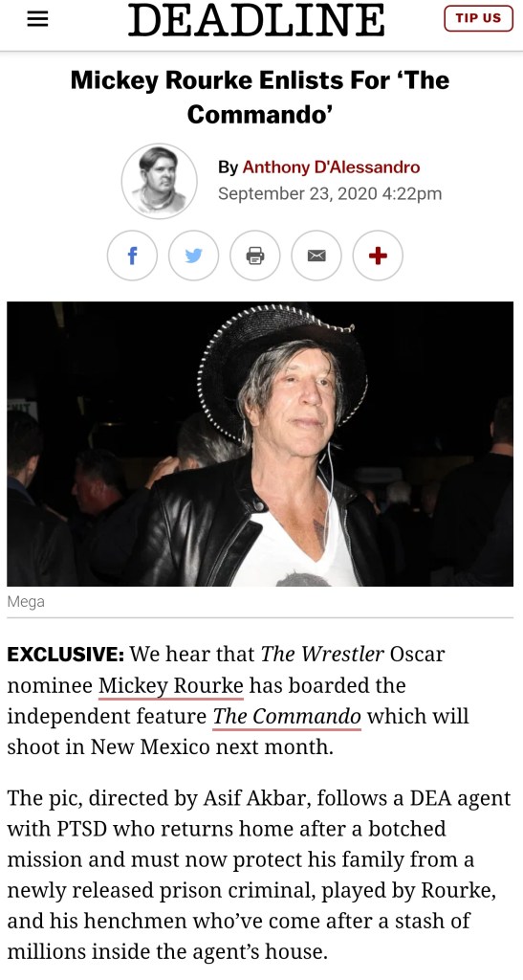Share article on Twitter
The width and height of the screenshot is (523, 980).
193,256
